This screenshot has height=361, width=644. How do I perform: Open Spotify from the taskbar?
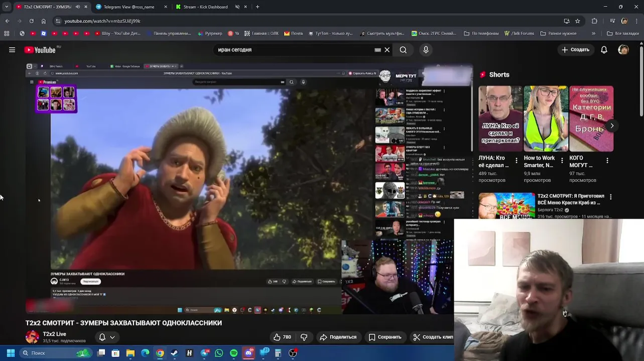tap(233, 353)
